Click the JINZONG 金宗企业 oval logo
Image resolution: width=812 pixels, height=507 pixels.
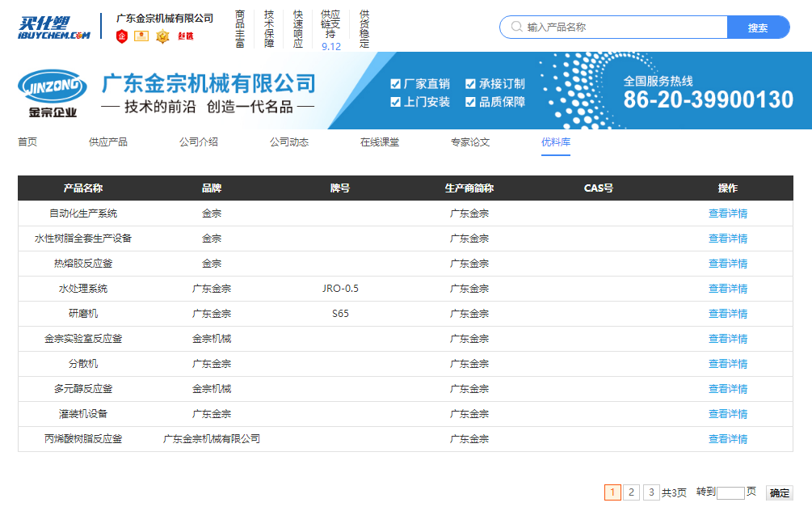point(53,92)
